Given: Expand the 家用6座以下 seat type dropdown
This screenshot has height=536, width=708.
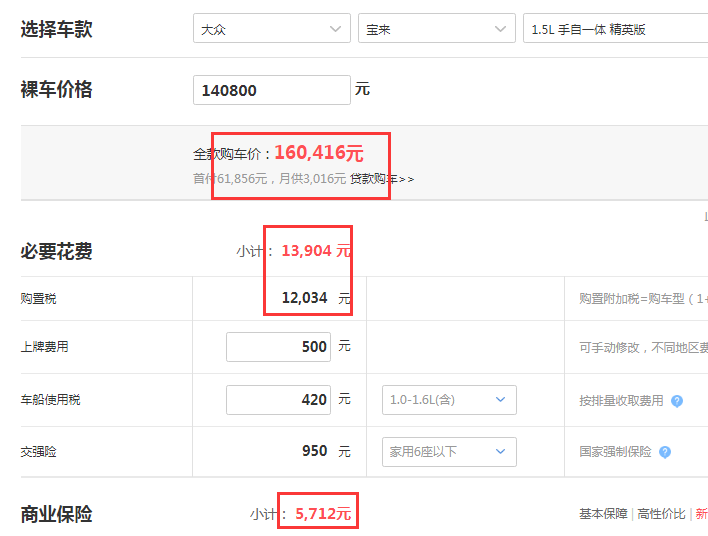Looking at the screenshot, I should 449,452.
